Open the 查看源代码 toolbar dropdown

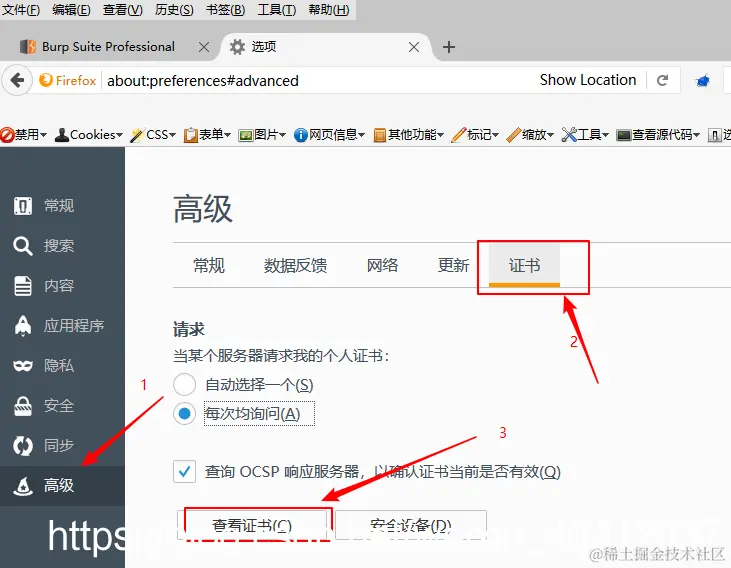coord(658,134)
